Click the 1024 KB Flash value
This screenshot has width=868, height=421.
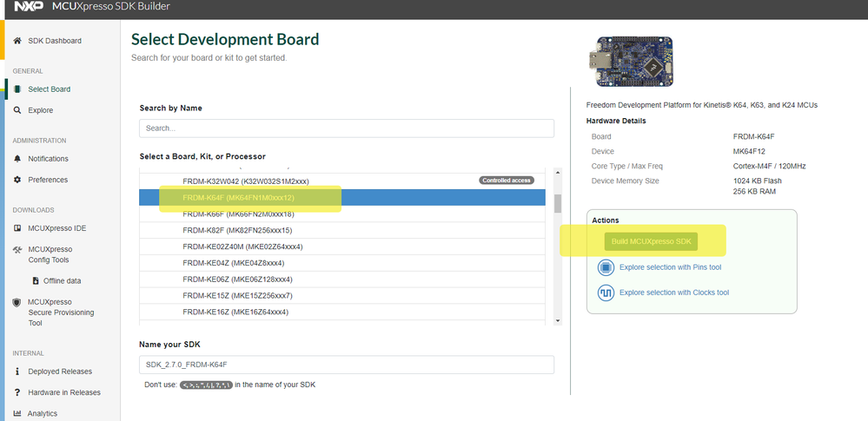[758, 181]
